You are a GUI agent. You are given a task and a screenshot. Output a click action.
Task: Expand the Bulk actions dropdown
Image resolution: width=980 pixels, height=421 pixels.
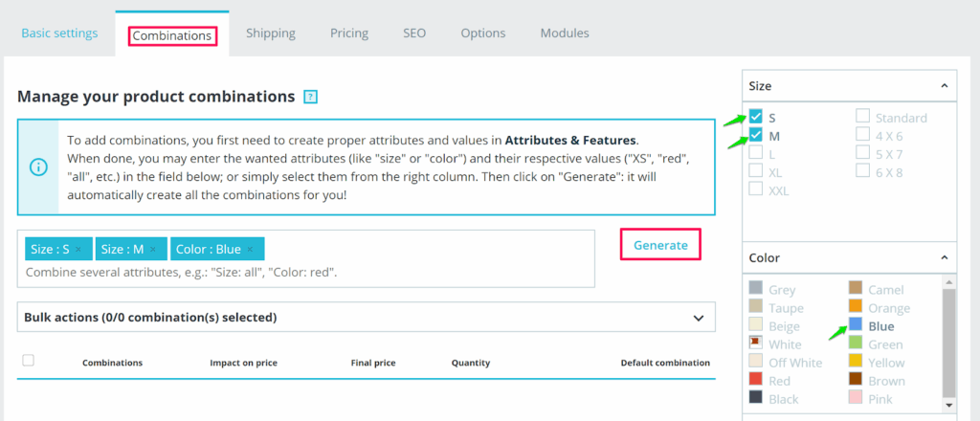[697, 317]
